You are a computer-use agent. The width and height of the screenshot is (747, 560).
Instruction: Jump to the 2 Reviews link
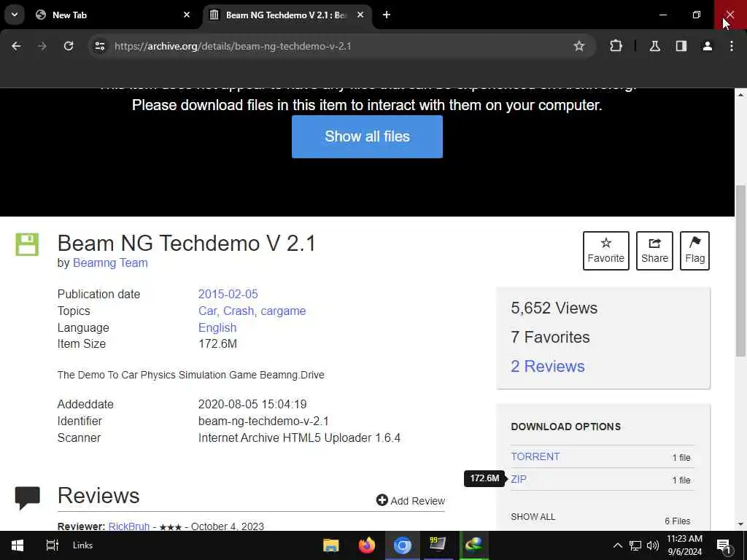[x=547, y=366]
